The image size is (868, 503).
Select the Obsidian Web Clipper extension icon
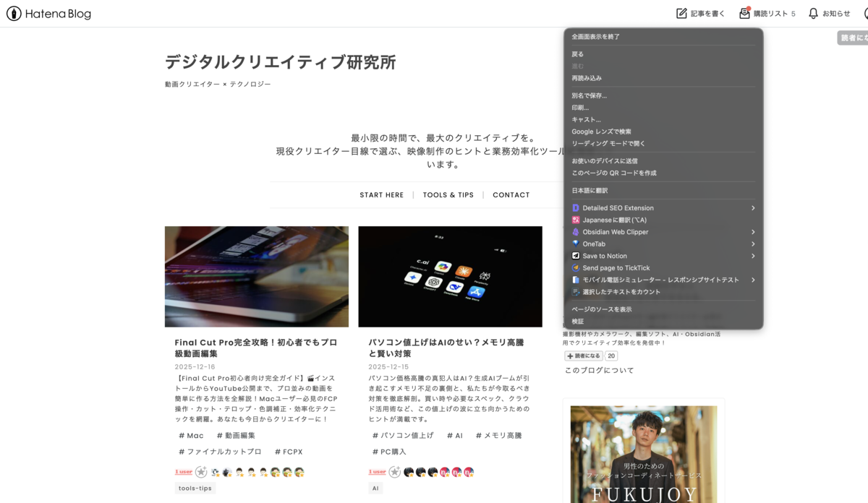tap(575, 231)
